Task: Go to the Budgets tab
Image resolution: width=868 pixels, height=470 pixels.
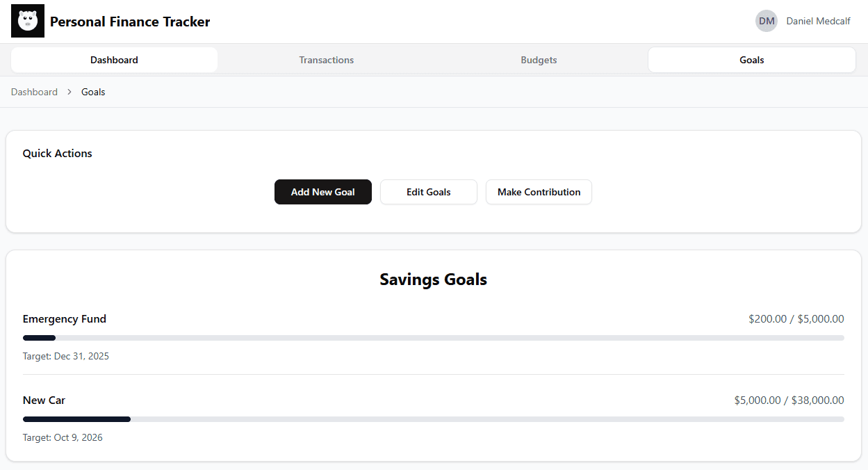Action: tap(539, 60)
